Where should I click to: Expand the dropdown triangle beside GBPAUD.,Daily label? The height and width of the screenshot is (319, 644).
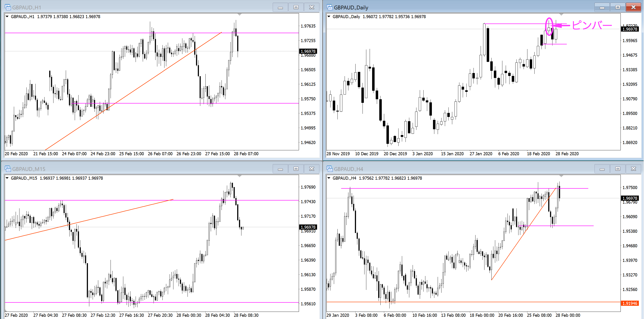point(329,17)
